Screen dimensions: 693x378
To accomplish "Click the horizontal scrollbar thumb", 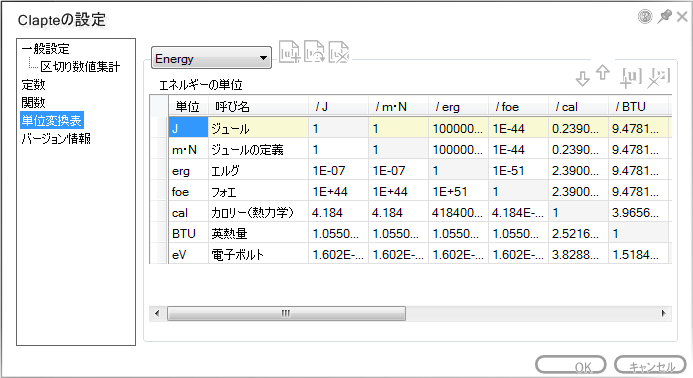I will [286, 313].
